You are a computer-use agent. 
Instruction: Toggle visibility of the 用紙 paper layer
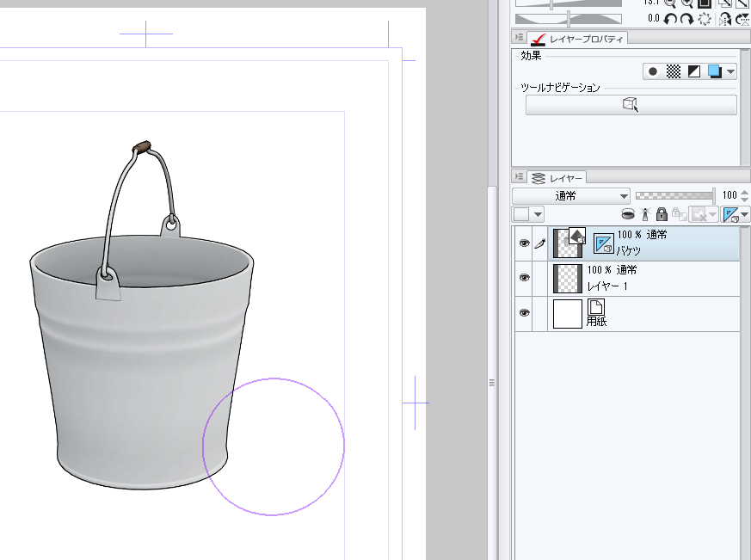[x=523, y=313]
